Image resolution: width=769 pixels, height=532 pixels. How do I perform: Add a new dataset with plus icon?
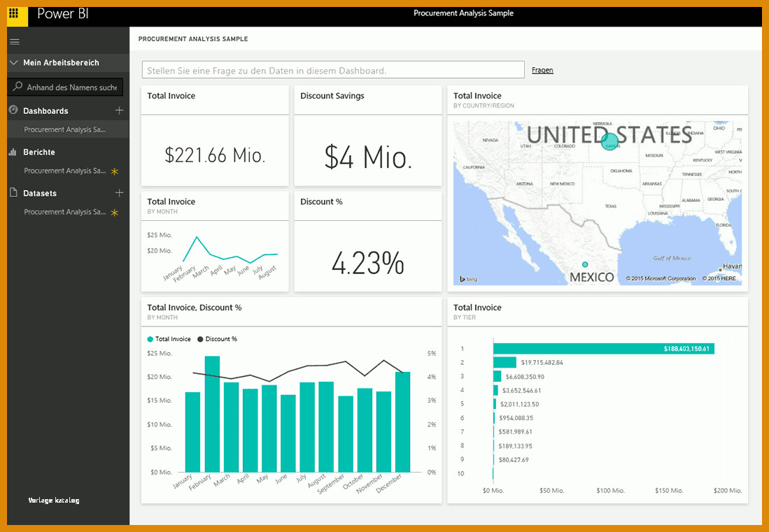pos(119,193)
